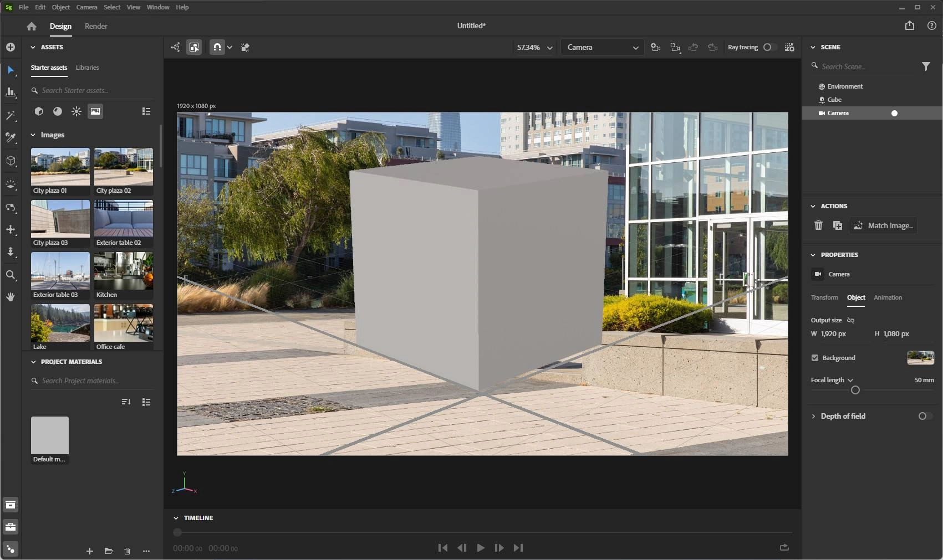Screen dimensions: 943x560
Task: Select the Sampler eyedropper tool
Action: [x=11, y=138]
